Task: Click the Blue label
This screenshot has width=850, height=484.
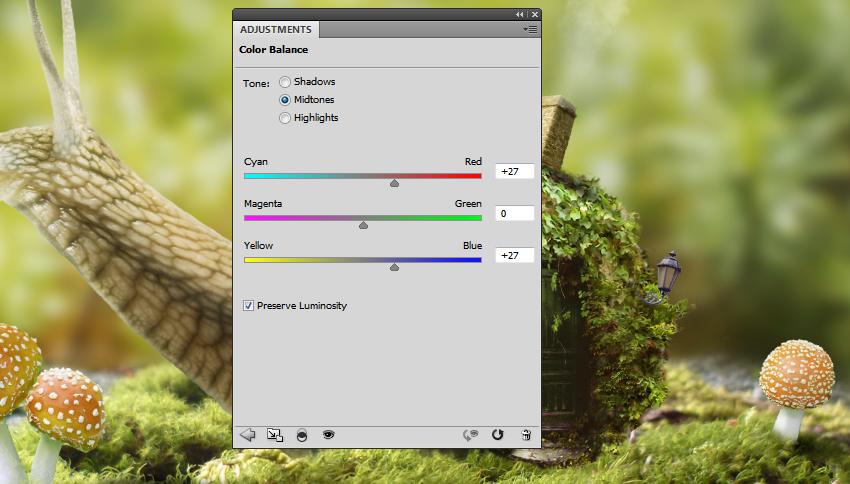Action: tap(473, 246)
